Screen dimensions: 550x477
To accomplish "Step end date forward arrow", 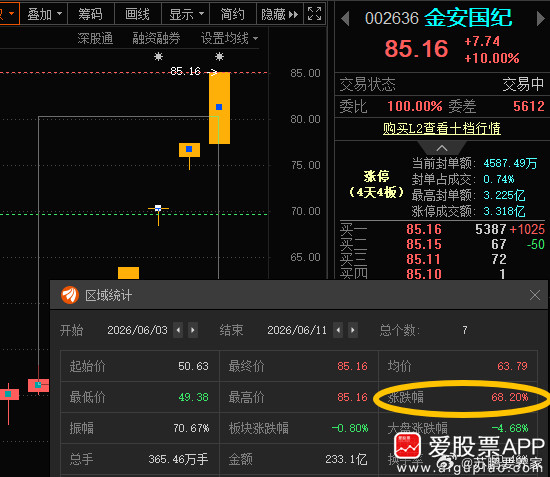I will click(353, 330).
